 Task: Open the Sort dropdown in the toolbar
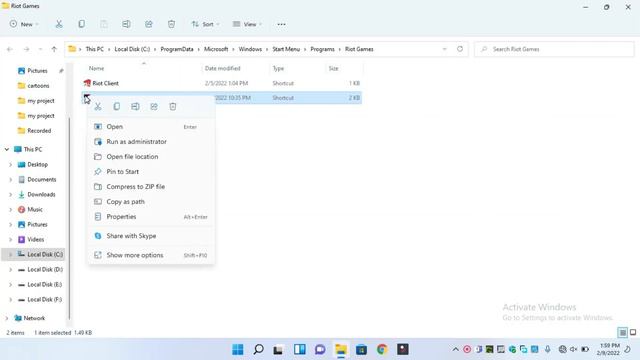coord(205,24)
